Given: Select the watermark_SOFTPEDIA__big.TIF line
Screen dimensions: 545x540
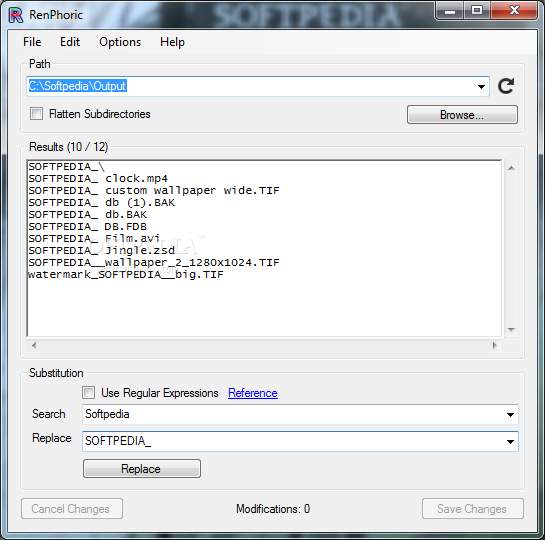Looking at the screenshot, I should coord(126,275).
